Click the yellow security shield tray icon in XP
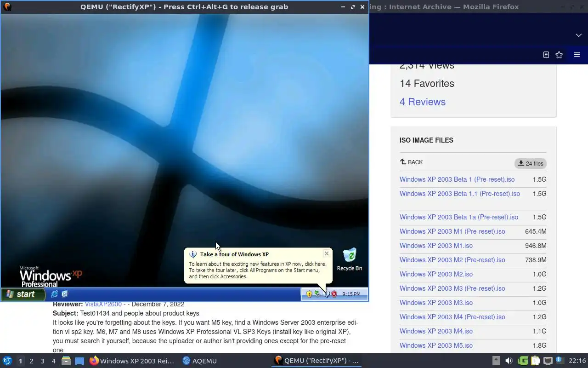This screenshot has width=588, height=368. (x=309, y=294)
